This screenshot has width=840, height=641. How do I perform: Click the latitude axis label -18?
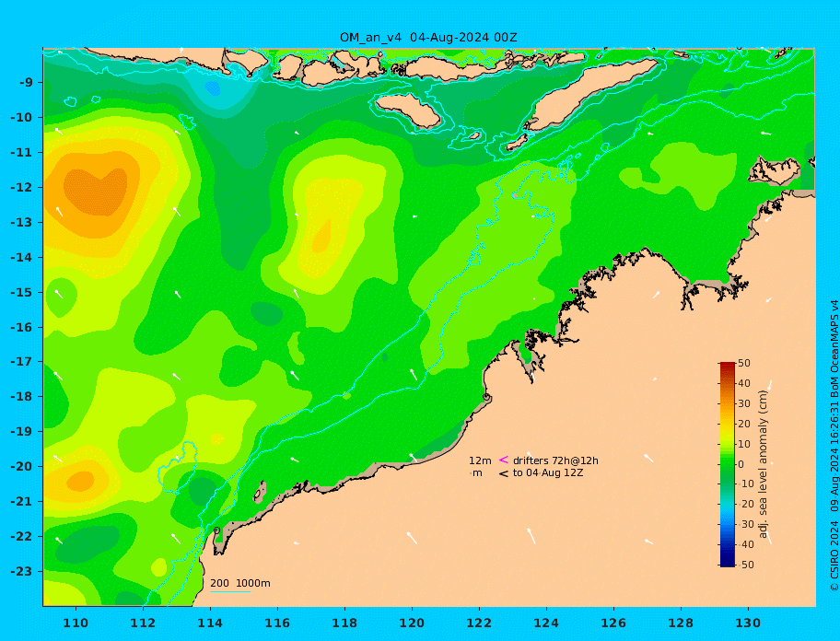coord(22,397)
